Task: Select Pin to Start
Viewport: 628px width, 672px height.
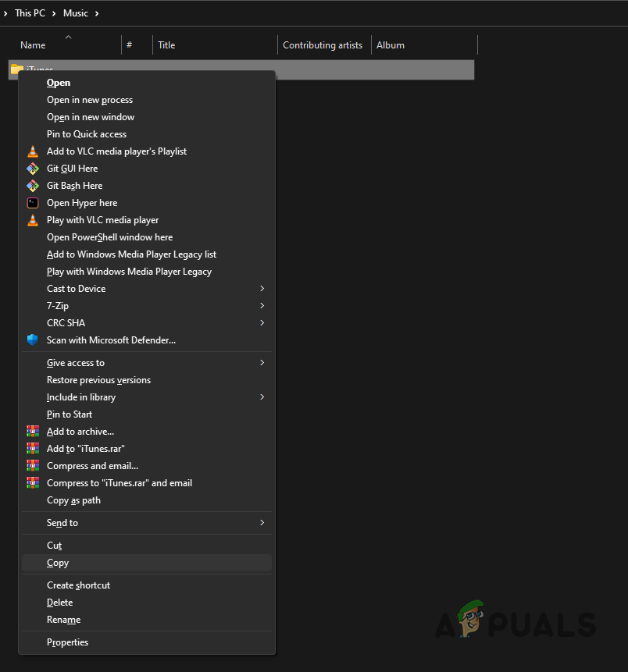Action: coord(147,414)
